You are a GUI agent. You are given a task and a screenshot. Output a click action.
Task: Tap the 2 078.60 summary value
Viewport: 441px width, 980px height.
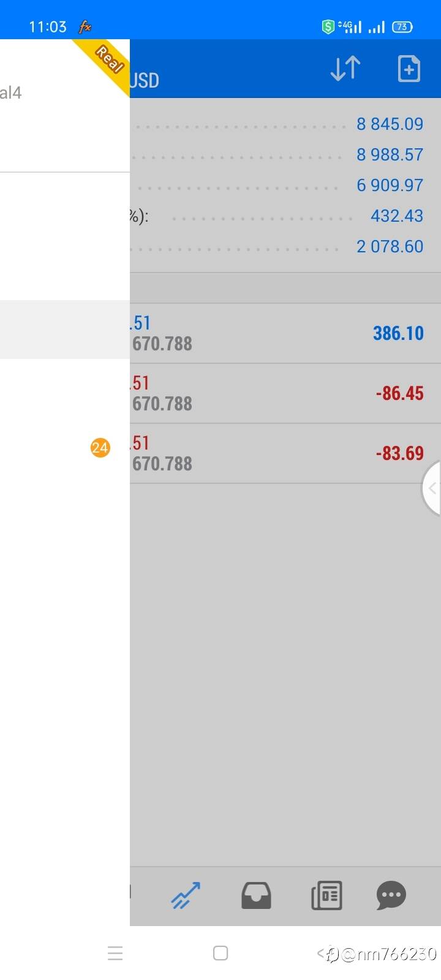[390, 247]
